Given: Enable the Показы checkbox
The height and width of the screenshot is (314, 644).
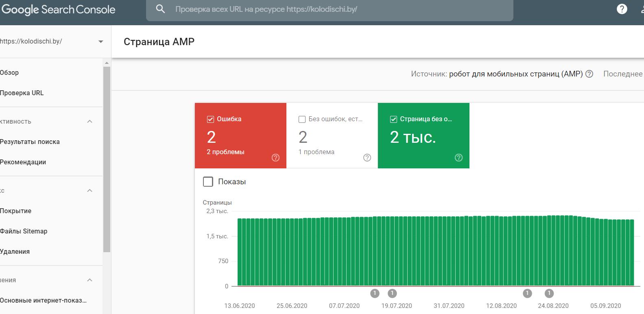Looking at the screenshot, I should click(x=208, y=182).
